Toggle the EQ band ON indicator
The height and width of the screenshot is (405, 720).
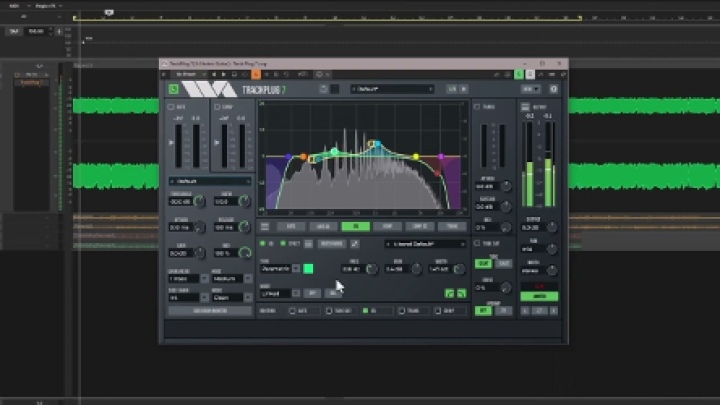(x=263, y=243)
